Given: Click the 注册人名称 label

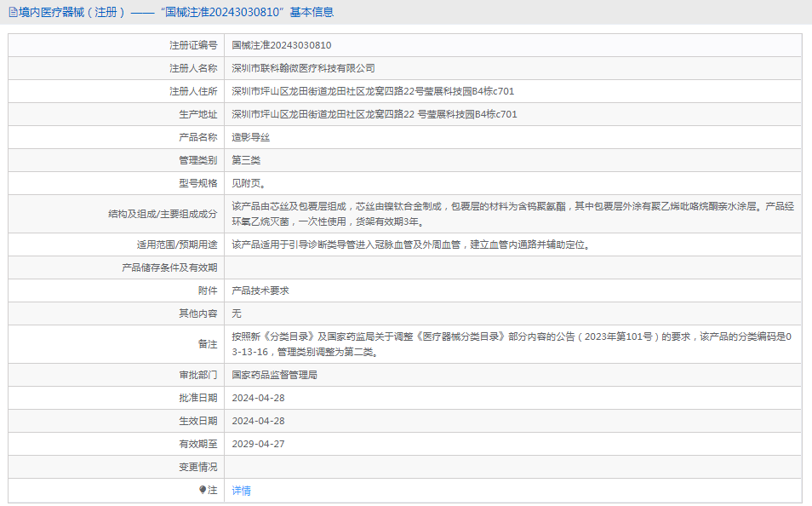Looking at the screenshot, I should [x=194, y=68].
